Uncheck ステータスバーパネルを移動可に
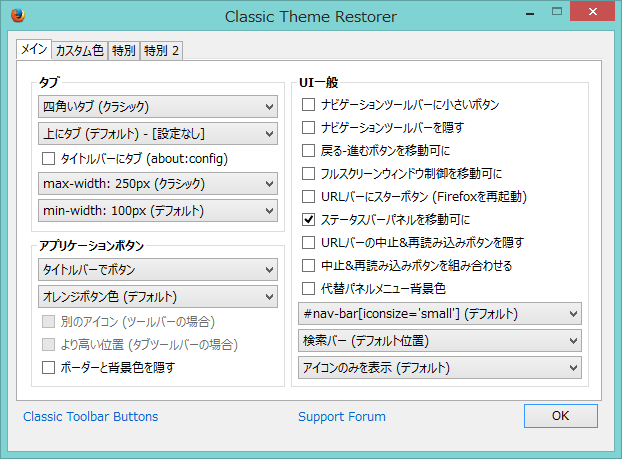The width and height of the screenshot is (622, 459). (308, 219)
